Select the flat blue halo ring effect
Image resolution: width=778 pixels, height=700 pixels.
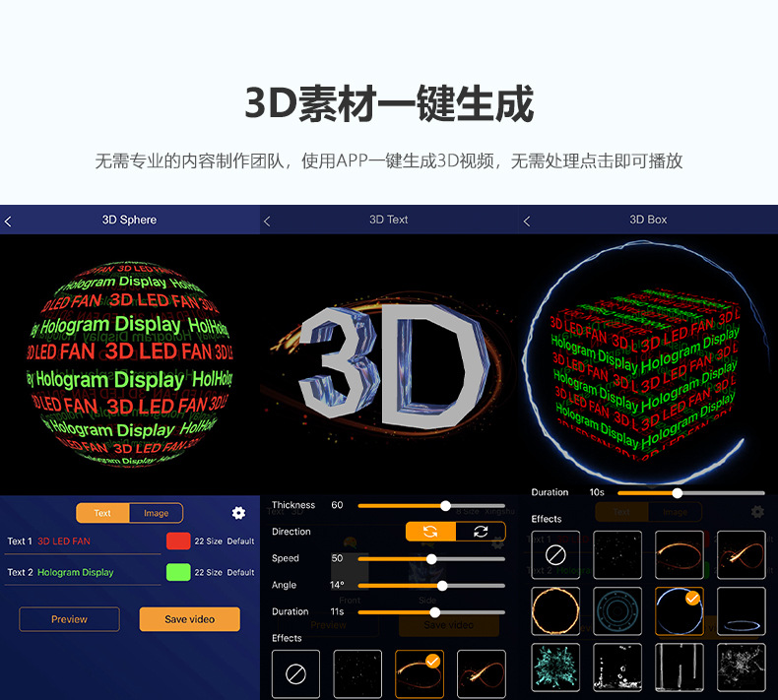pyautogui.click(x=742, y=611)
